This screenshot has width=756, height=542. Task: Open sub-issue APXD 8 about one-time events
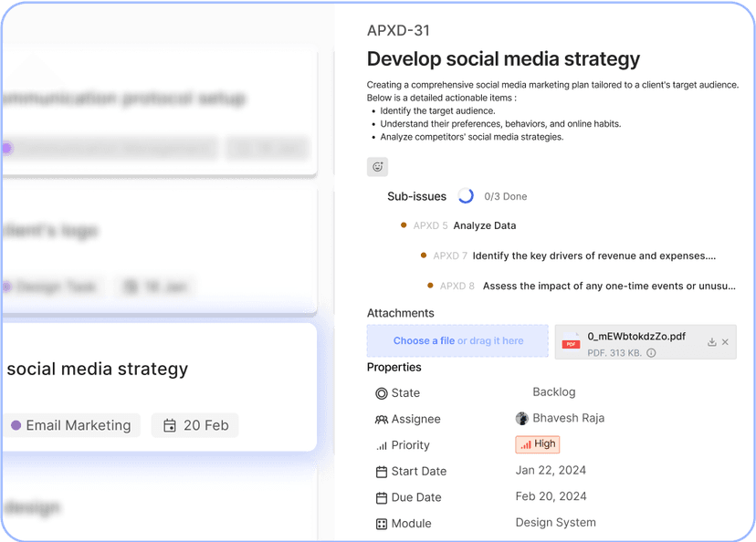point(608,287)
